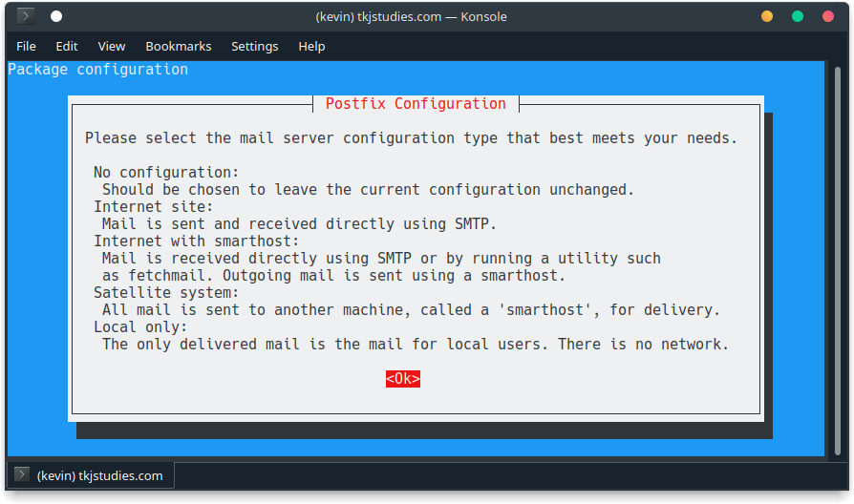
Task: Click the line 'The only delivered mail is the mail'
Action: pyautogui.click(x=416, y=344)
